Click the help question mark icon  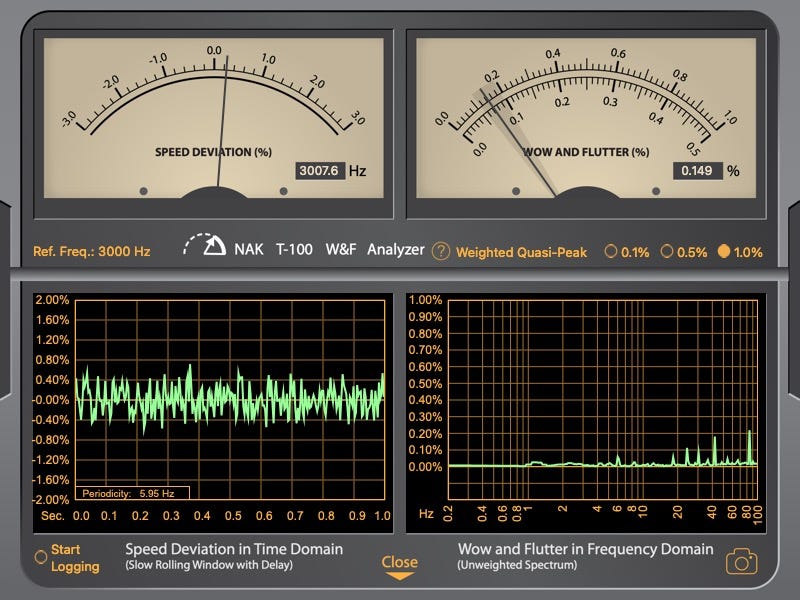click(441, 251)
